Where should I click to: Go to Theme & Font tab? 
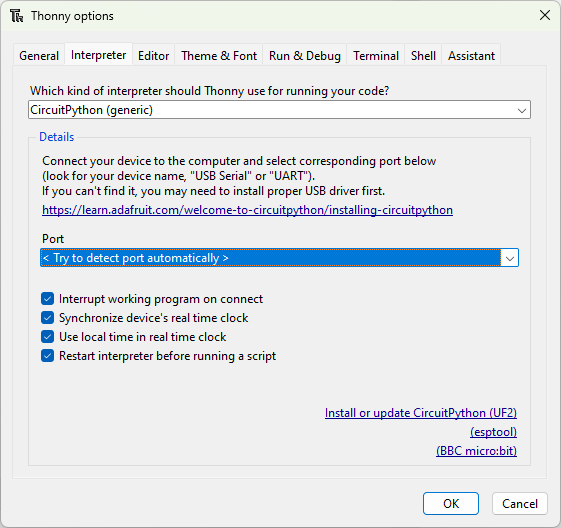(219, 56)
